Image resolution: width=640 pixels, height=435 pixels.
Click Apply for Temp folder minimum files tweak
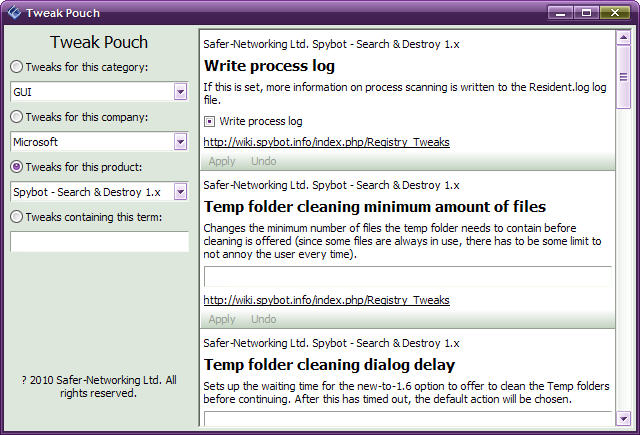tap(222, 319)
